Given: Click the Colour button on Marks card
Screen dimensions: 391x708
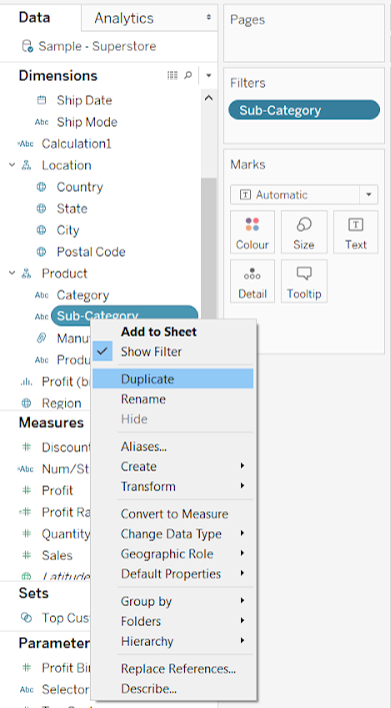Looking at the screenshot, I should 252,232.
